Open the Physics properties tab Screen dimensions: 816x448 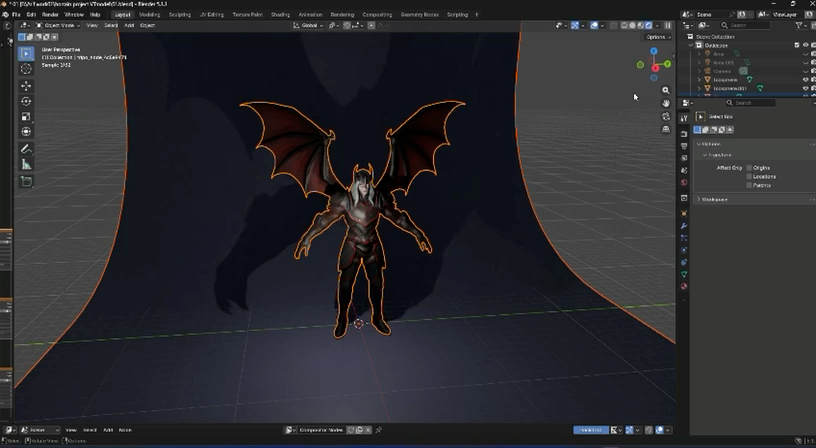click(684, 250)
